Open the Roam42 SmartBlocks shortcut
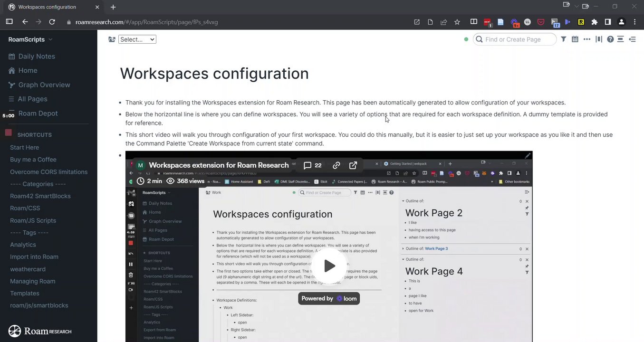Viewport: 644px width, 342px height. 40,196
